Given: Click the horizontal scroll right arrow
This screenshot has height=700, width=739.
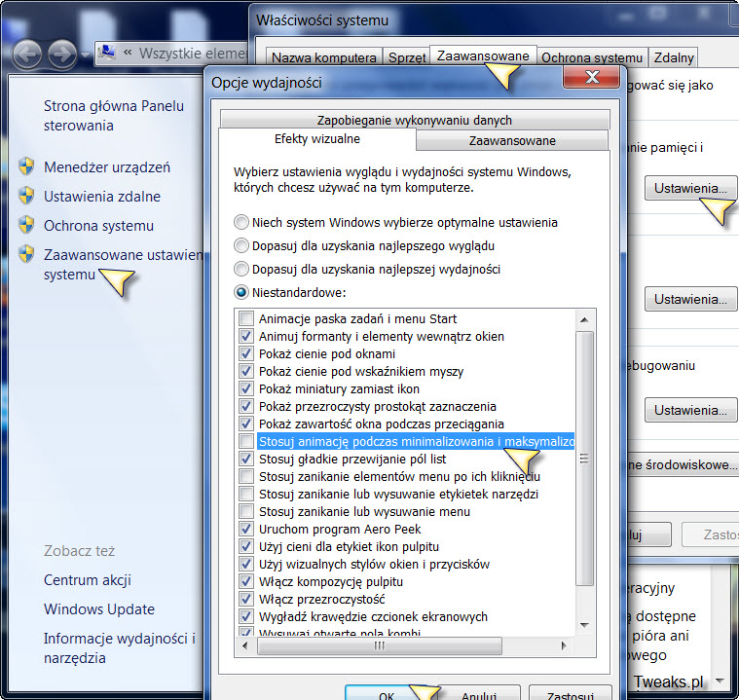Looking at the screenshot, I should pos(564,645).
